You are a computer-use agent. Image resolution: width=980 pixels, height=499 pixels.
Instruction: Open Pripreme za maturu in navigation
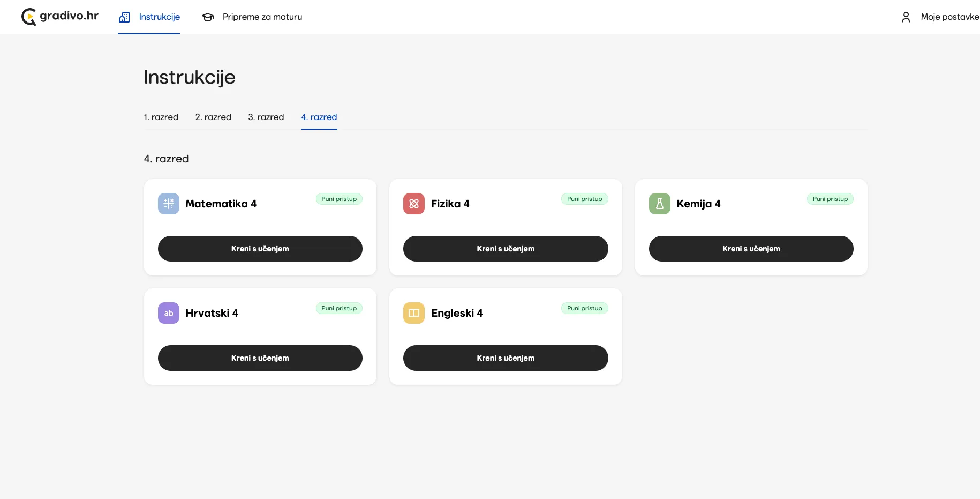point(262,17)
